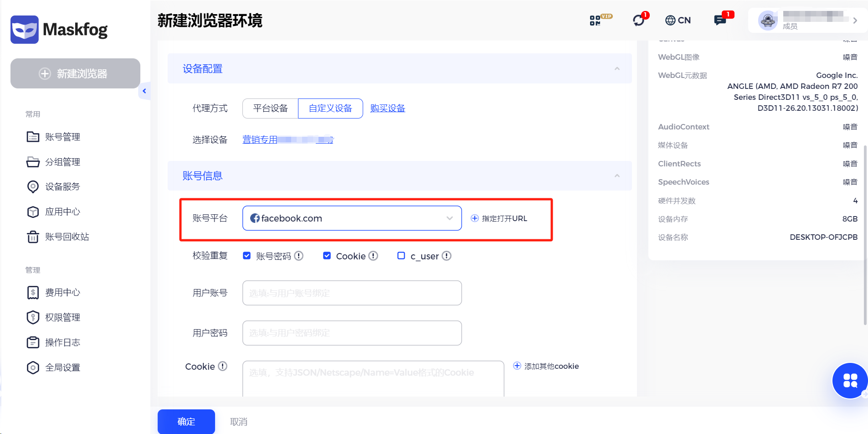868x434 pixels.
Task: Click 指定打开URL text
Action: tap(504, 218)
